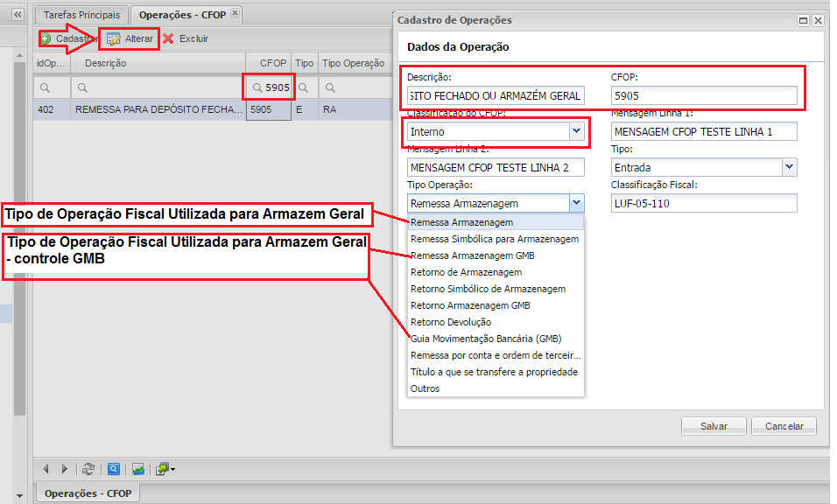Click the left panel scrollbar down arrow
Screen dimensions: 837x504
[x=20, y=496]
